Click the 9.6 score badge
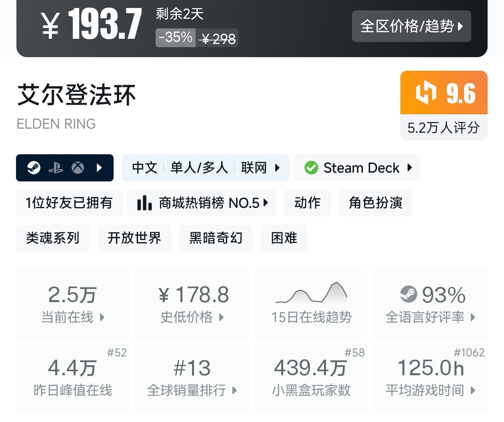 point(444,93)
